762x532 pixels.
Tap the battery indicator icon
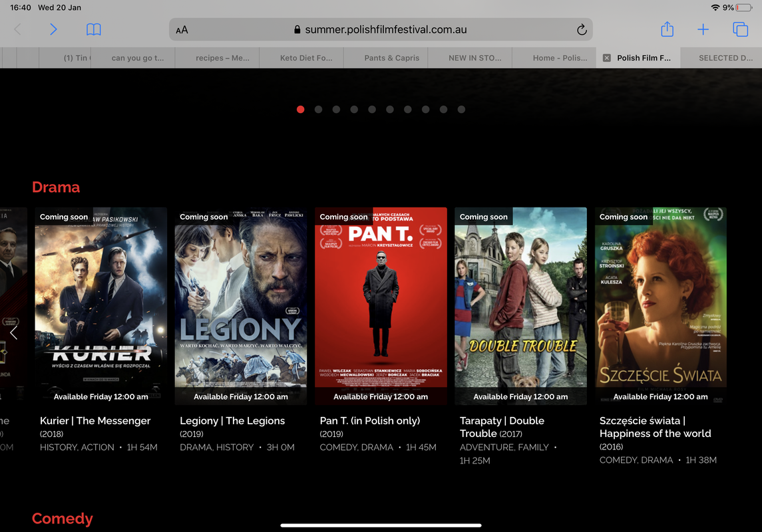coord(743,7)
